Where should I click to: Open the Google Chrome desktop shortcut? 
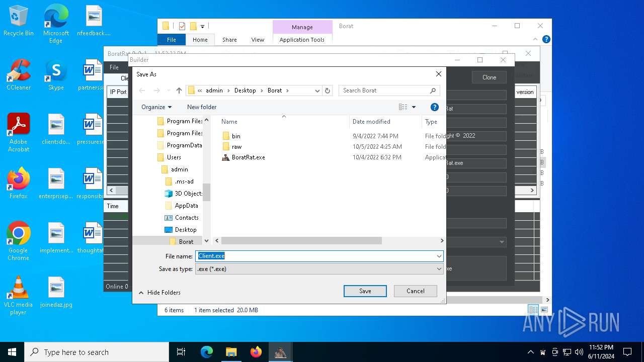(19, 241)
